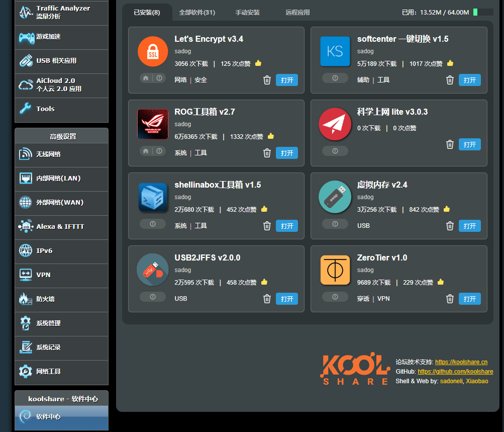Open 系统管理 system administration

pos(61,324)
